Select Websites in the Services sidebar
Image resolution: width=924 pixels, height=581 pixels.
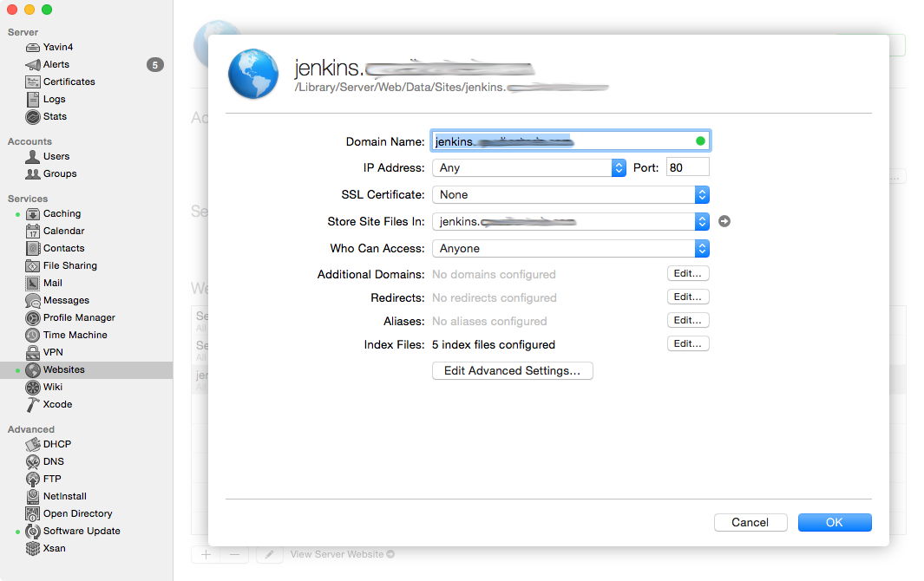[x=86, y=369]
